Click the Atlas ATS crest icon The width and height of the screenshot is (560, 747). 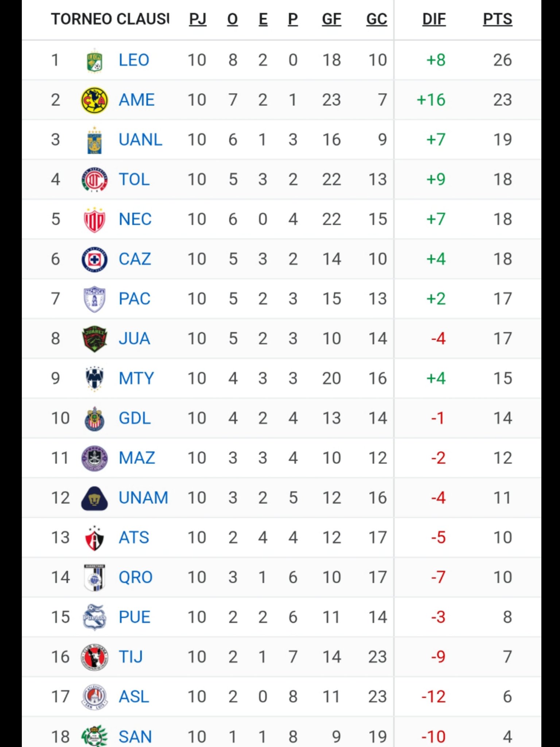pos(94,538)
